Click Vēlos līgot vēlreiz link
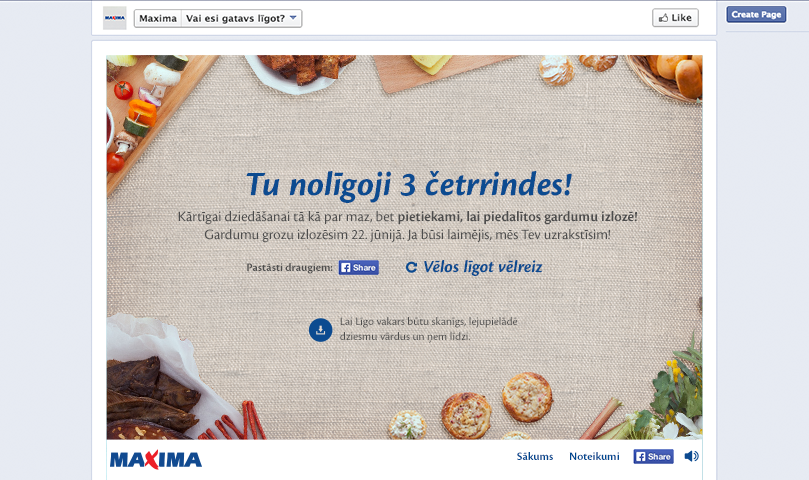This screenshot has height=480, width=809. [x=482, y=267]
